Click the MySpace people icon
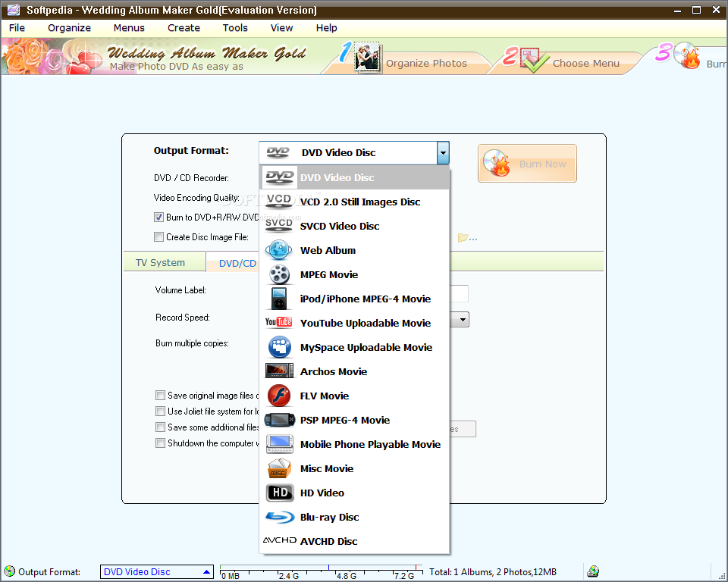This screenshot has height=582, width=728. coord(280,347)
